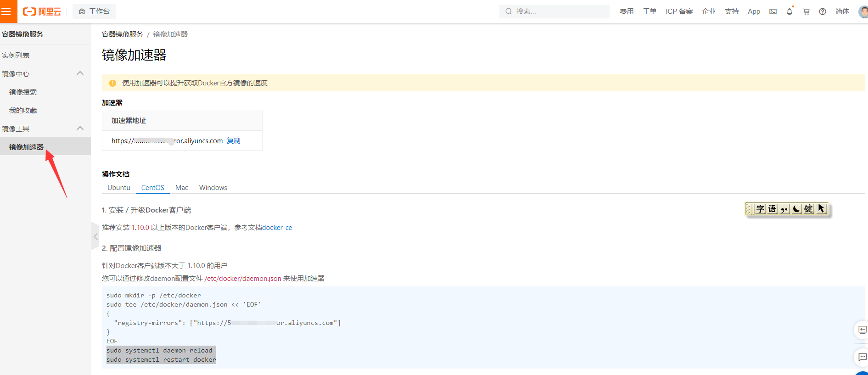Click the https accelerator address text
The height and width of the screenshot is (375, 868).
167,140
